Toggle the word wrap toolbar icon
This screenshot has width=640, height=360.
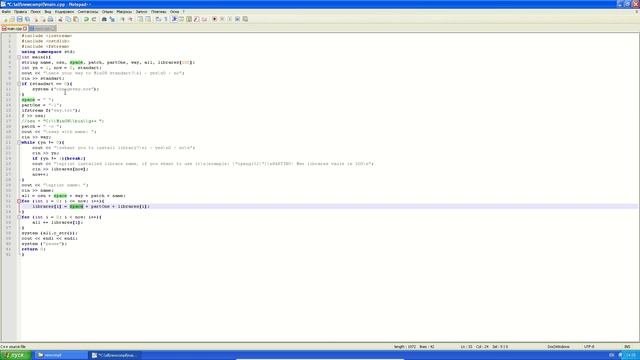click(x=158, y=19)
